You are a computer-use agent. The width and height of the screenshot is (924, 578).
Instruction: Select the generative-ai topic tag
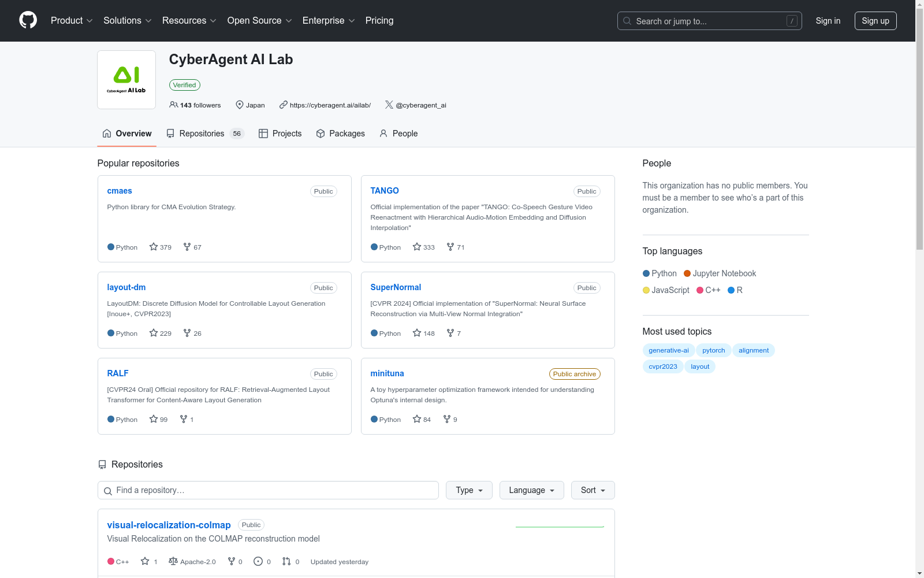[669, 350]
